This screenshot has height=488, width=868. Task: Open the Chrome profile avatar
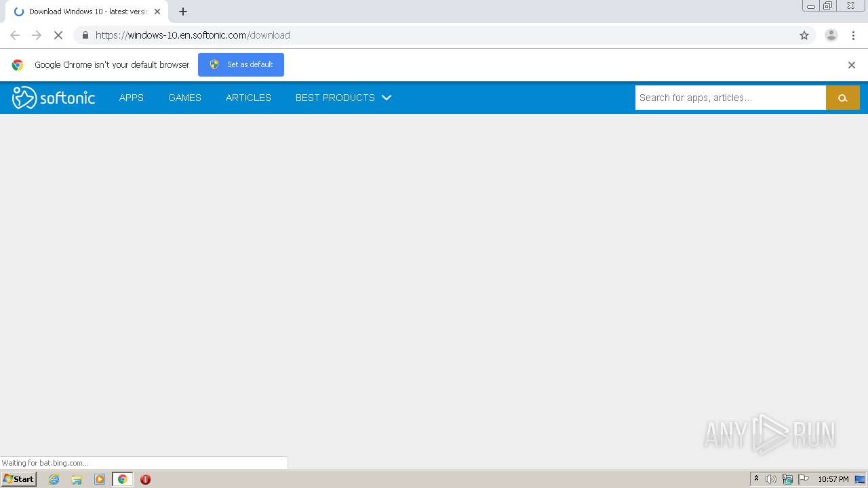pos(831,35)
